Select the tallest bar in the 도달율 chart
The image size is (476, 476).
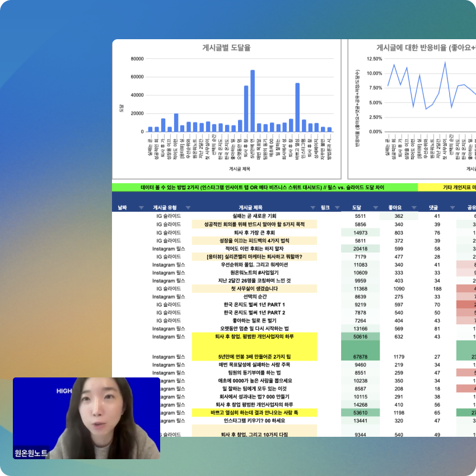coord(253,101)
